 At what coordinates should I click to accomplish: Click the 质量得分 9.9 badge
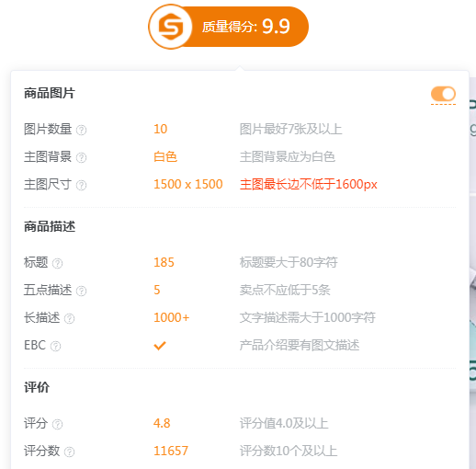229,27
